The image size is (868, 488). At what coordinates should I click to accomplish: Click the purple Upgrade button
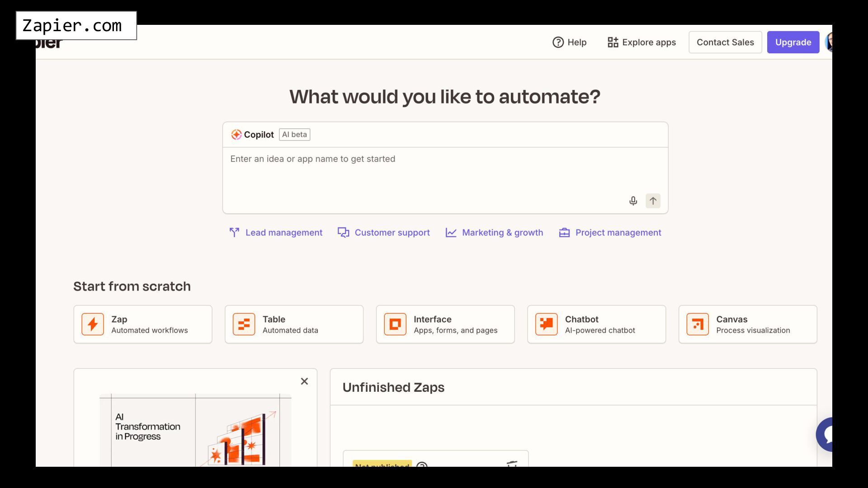click(x=793, y=42)
